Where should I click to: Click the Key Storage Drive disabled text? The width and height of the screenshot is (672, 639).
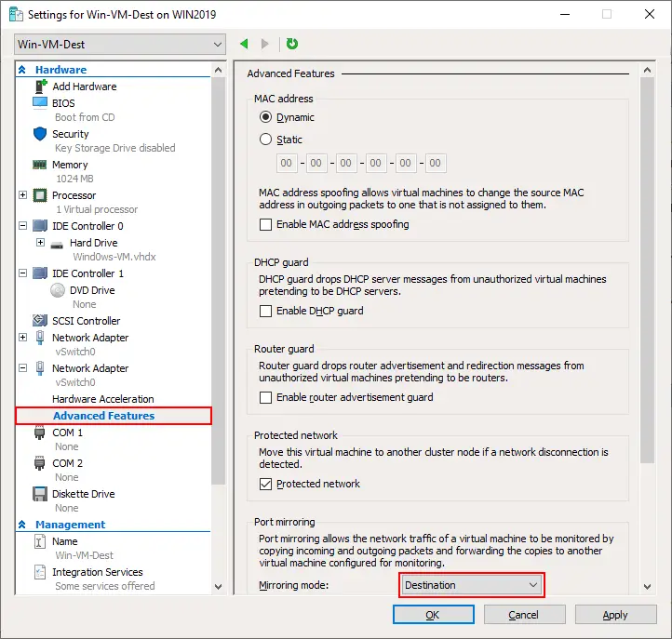click(114, 148)
